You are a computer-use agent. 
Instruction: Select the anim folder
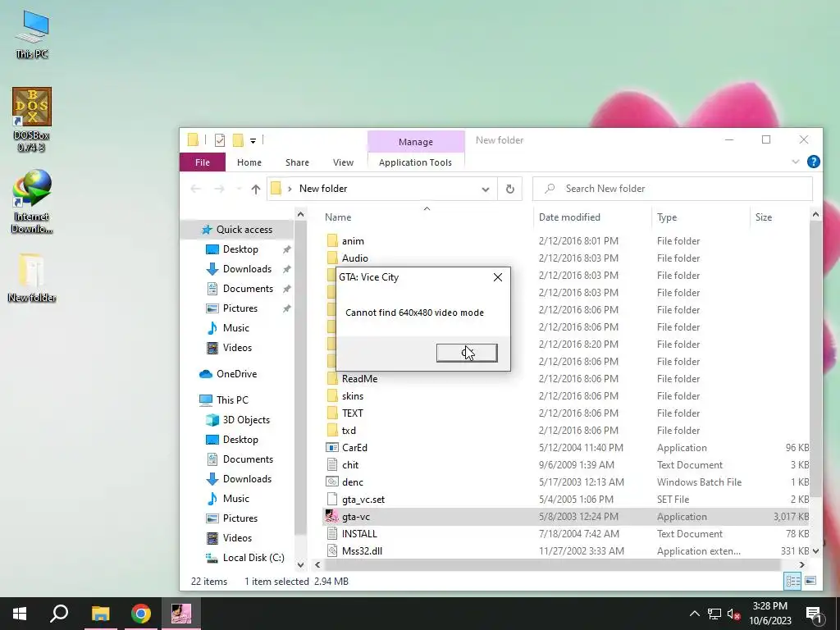coord(353,241)
